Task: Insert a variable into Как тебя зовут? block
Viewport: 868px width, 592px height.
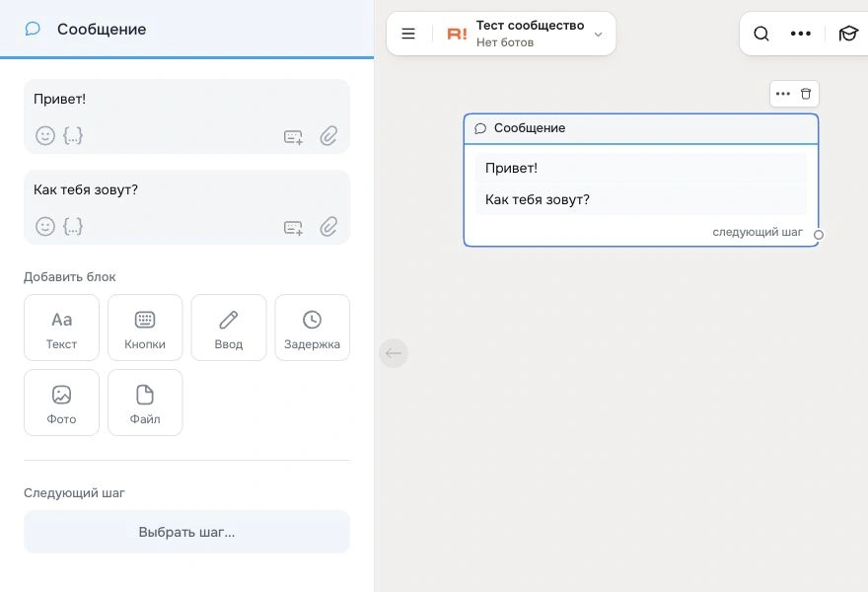Action: click(73, 227)
